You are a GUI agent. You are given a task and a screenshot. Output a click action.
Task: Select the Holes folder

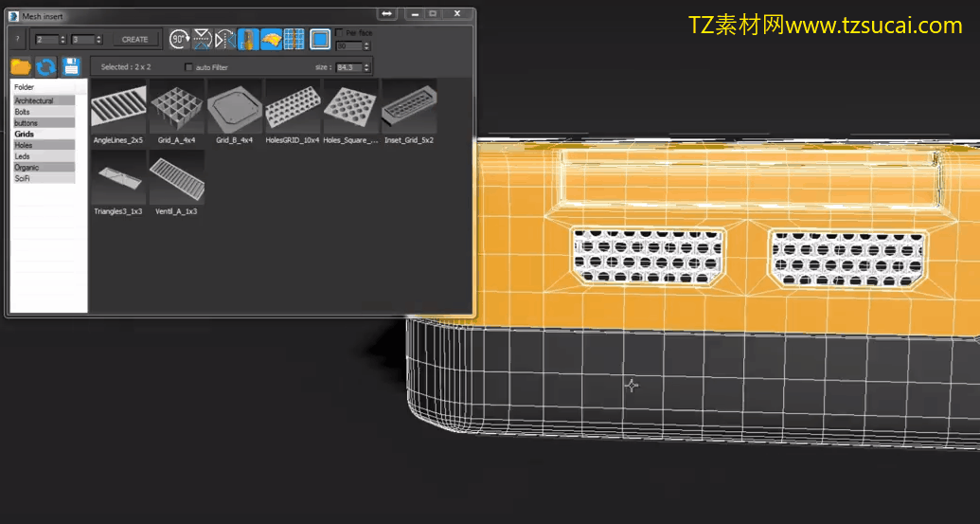pyautogui.click(x=44, y=145)
